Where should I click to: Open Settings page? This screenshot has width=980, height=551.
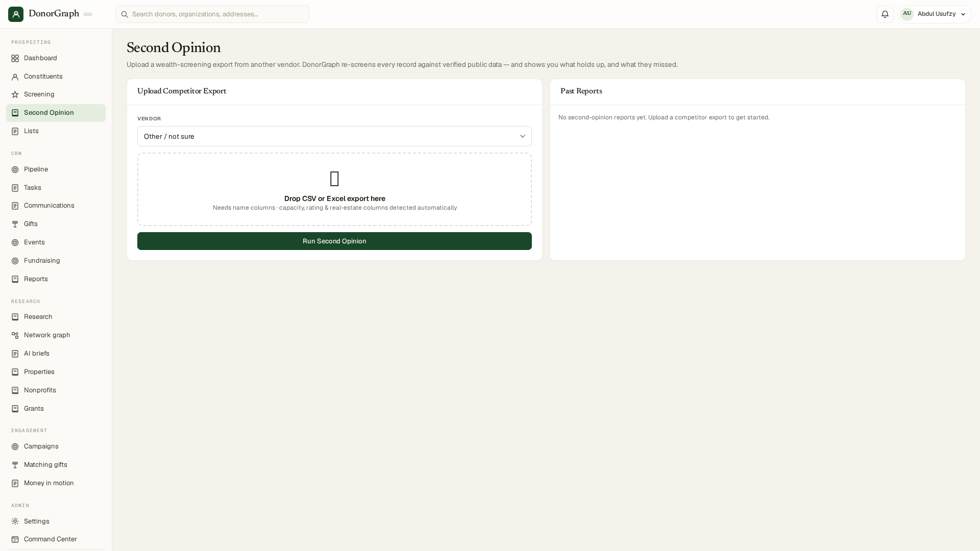pyautogui.click(x=56, y=521)
